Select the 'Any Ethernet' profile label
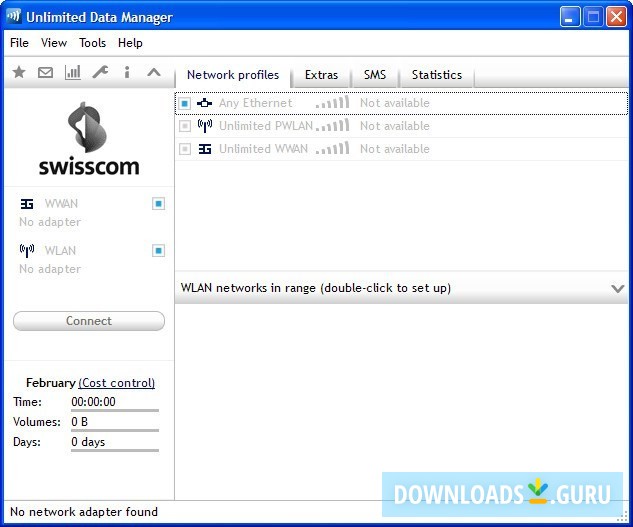 pyautogui.click(x=256, y=103)
